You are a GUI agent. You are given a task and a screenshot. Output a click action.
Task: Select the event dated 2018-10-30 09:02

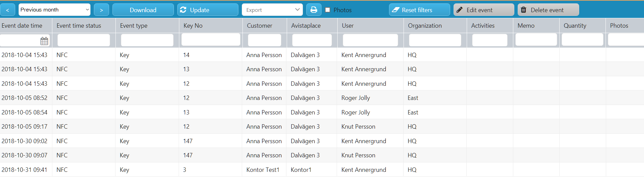point(322,141)
